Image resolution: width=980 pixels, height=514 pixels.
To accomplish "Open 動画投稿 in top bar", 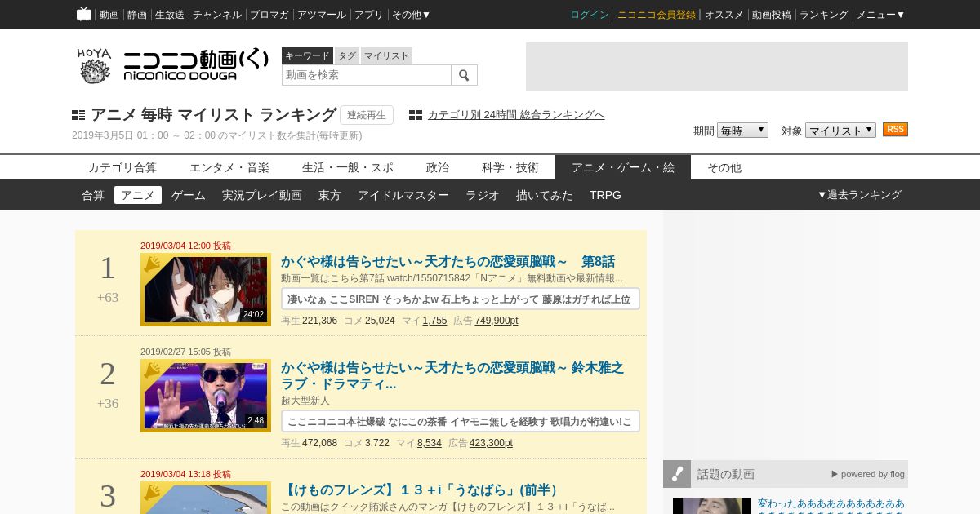I will [x=772, y=15].
